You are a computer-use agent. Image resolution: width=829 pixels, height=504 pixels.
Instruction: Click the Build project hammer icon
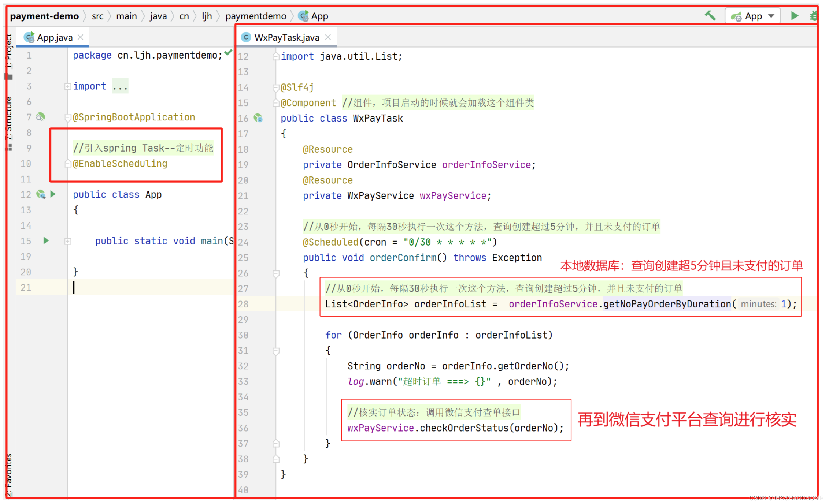coord(710,16)
